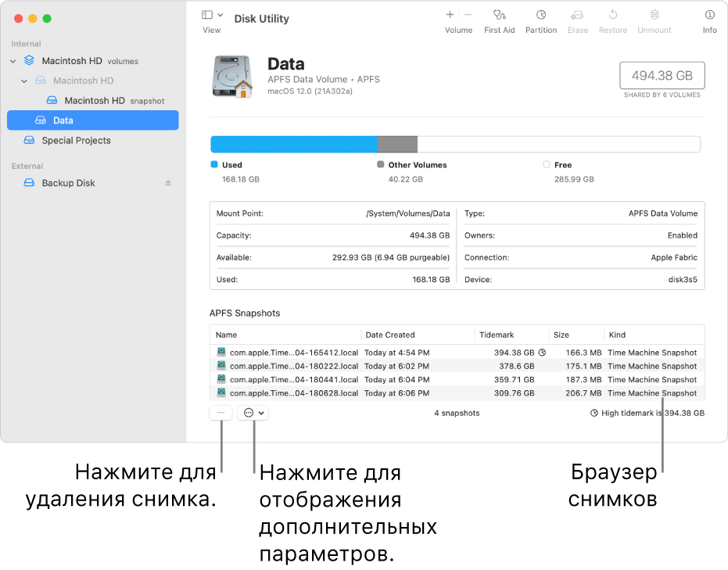The width and height of the screenshot is (728, 570).
Task: Click the blue Used legend swatch
Action: pos(214,164)
